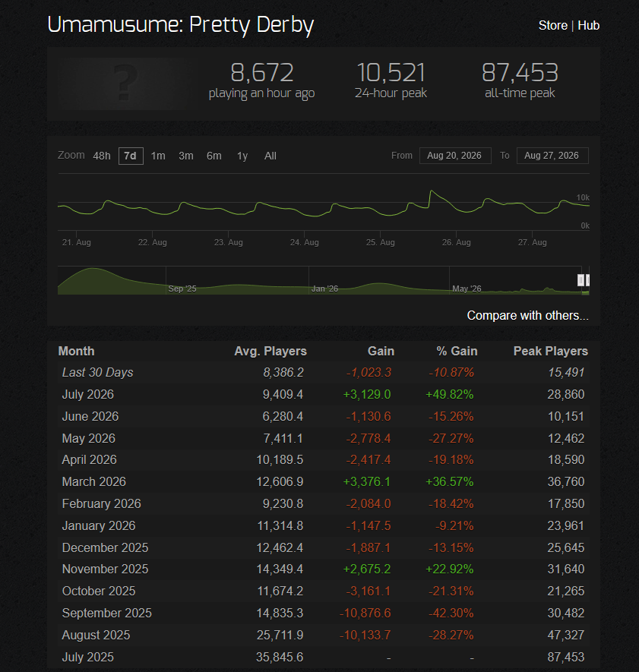Click the Jan '26 navigator label

[x=324, y=289]
